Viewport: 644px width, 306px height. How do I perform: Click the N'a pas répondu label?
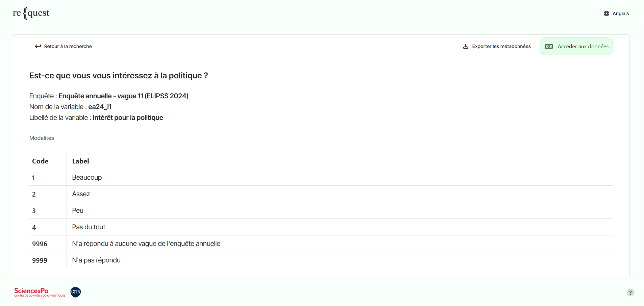pyautogui.click(x=96, y=260)
